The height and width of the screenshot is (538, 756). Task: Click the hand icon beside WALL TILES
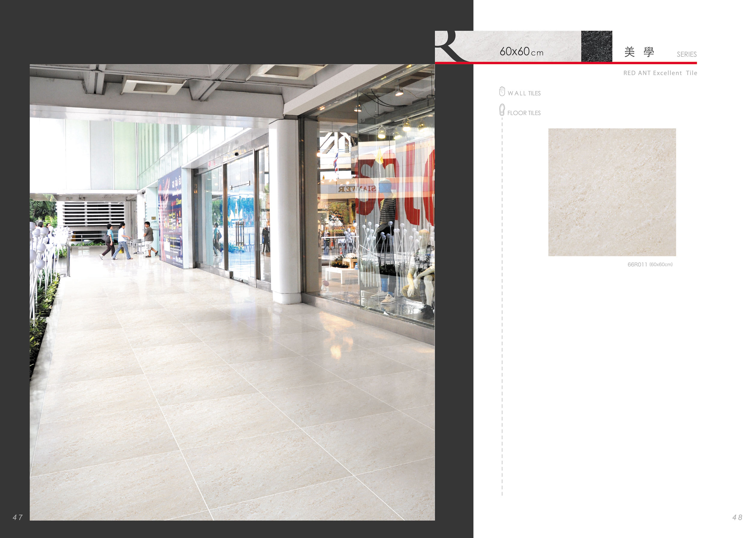coord(502,91)
